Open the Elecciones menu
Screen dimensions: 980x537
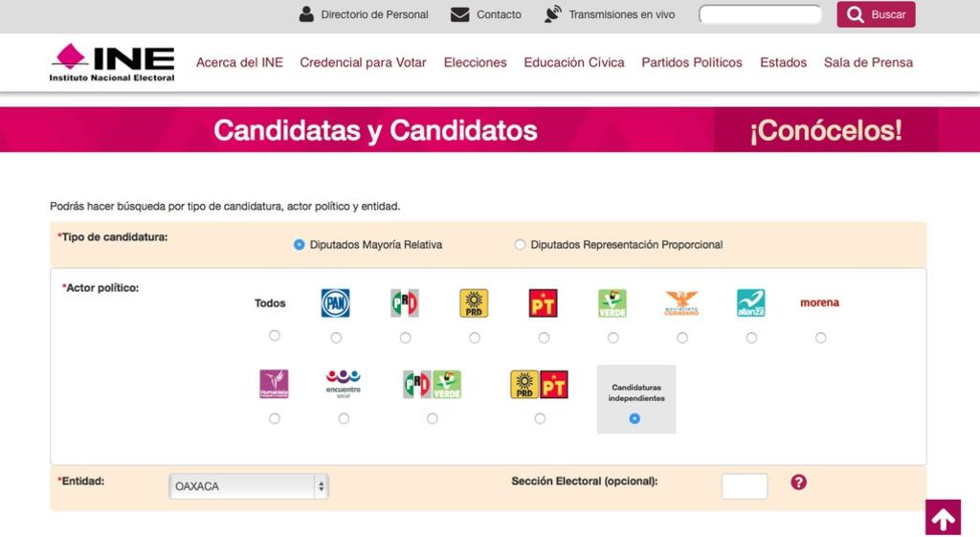pyautogui.click(x=475, y=62)
